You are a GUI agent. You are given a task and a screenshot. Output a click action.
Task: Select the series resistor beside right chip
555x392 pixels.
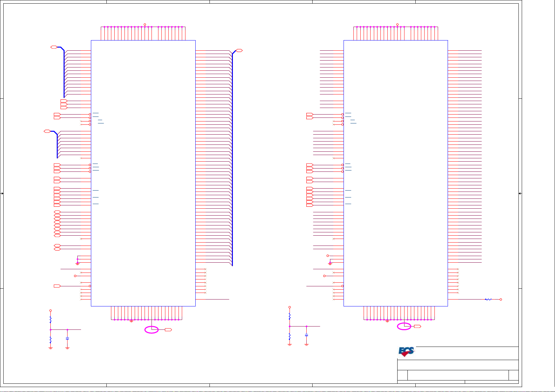tap(488, 300)
